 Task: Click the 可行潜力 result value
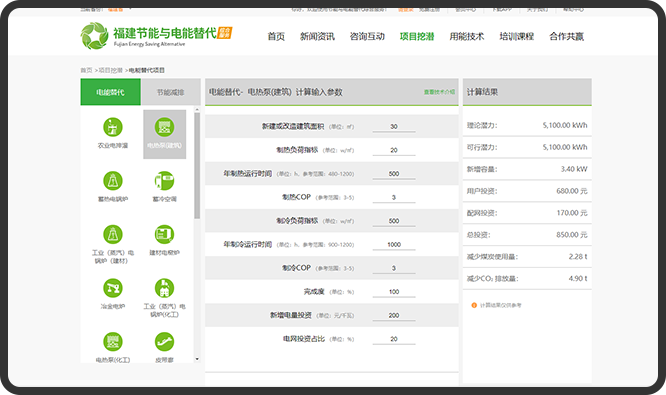565,147
